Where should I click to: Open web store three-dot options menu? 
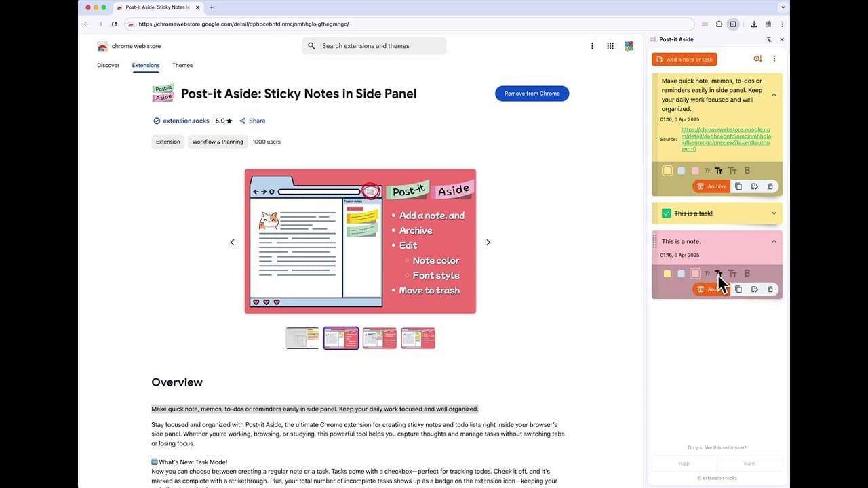point(592,46)
